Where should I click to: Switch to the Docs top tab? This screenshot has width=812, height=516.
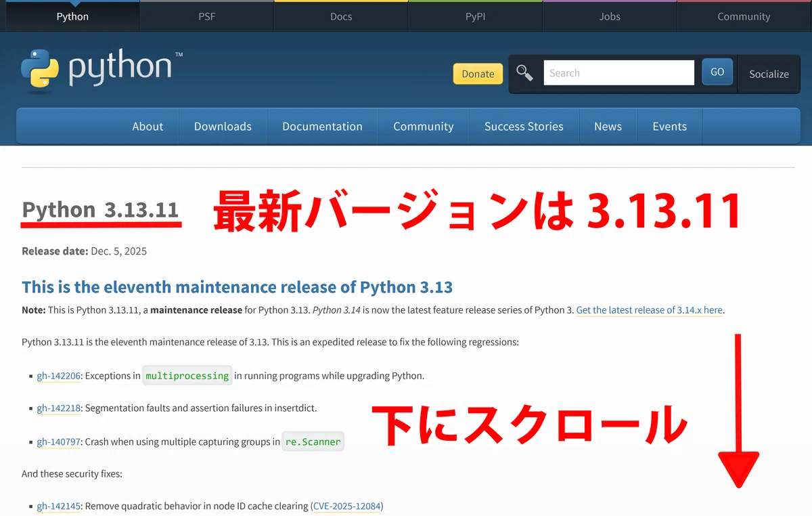(341, 16)
